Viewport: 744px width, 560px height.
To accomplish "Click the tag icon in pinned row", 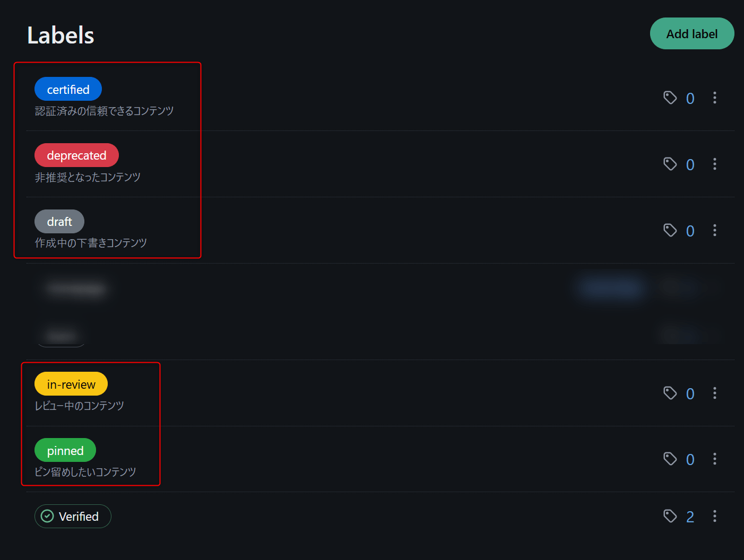I will point(670,459).
